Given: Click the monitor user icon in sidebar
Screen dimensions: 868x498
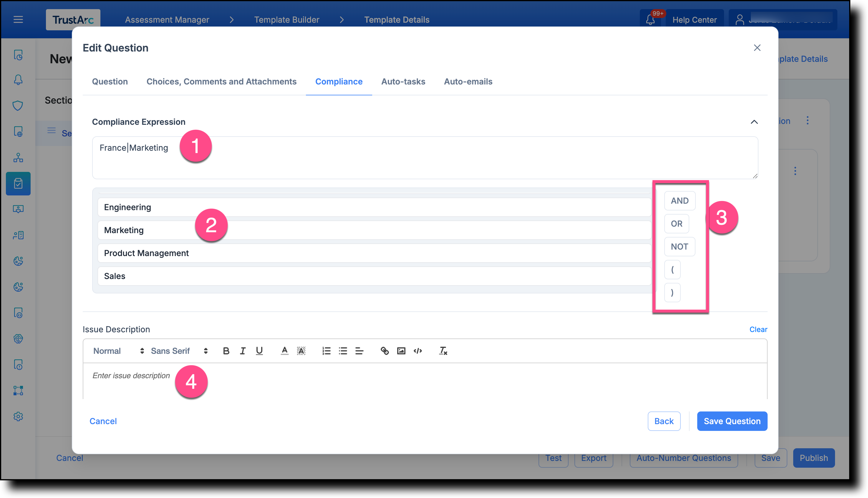Looking at the screenshot, I should pyautogui.click(x=18, y=209).
